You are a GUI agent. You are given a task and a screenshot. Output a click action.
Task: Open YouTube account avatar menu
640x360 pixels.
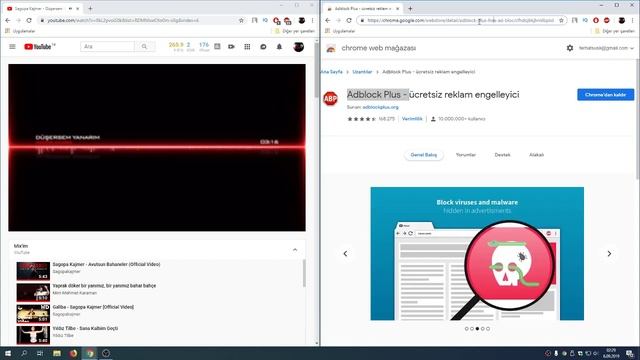(x=299, y=47)
